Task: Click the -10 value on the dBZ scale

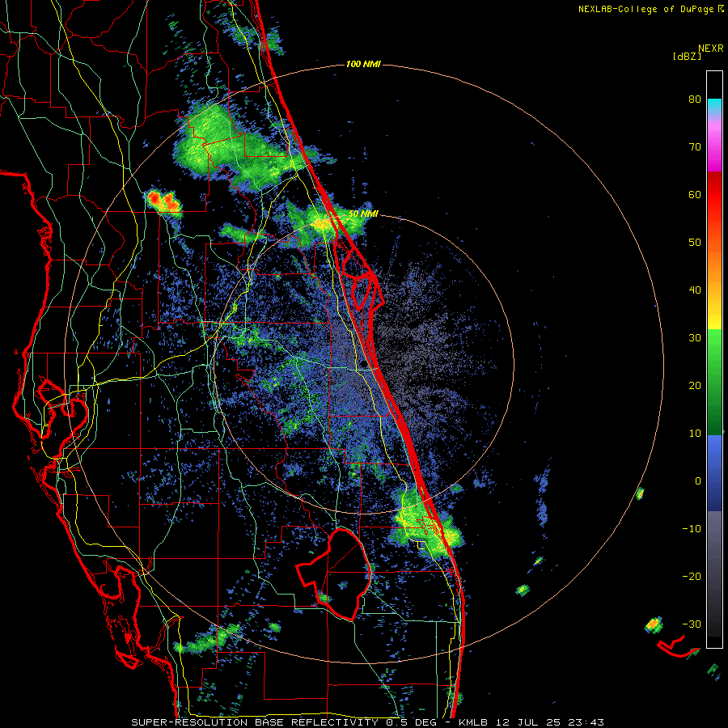Action: (692, 529)
